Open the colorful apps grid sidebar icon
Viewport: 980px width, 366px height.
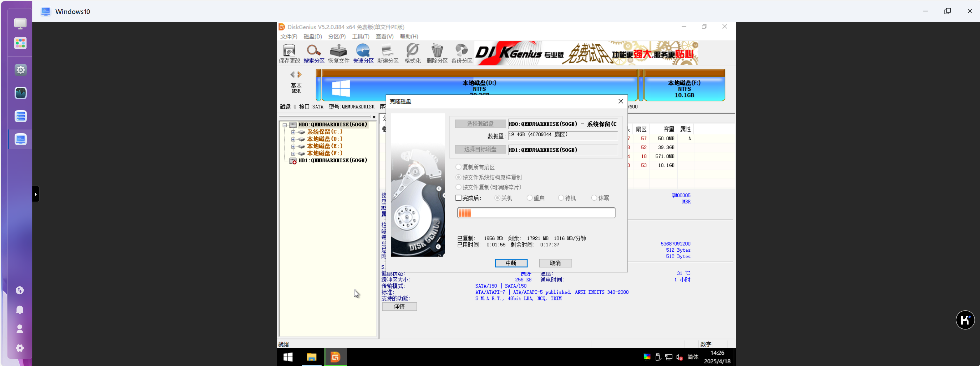click(x=20, y=43)
